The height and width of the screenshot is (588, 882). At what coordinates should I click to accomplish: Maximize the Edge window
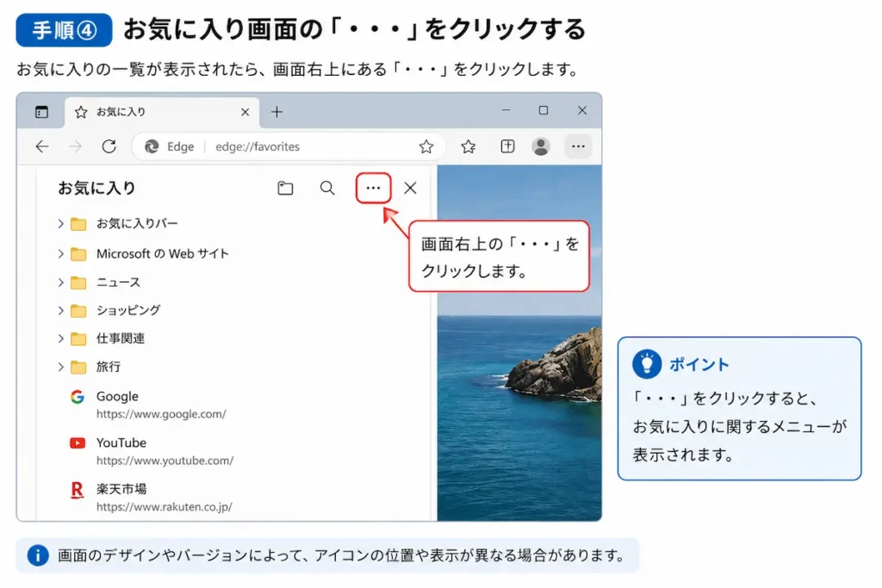(x=543, y=110)
